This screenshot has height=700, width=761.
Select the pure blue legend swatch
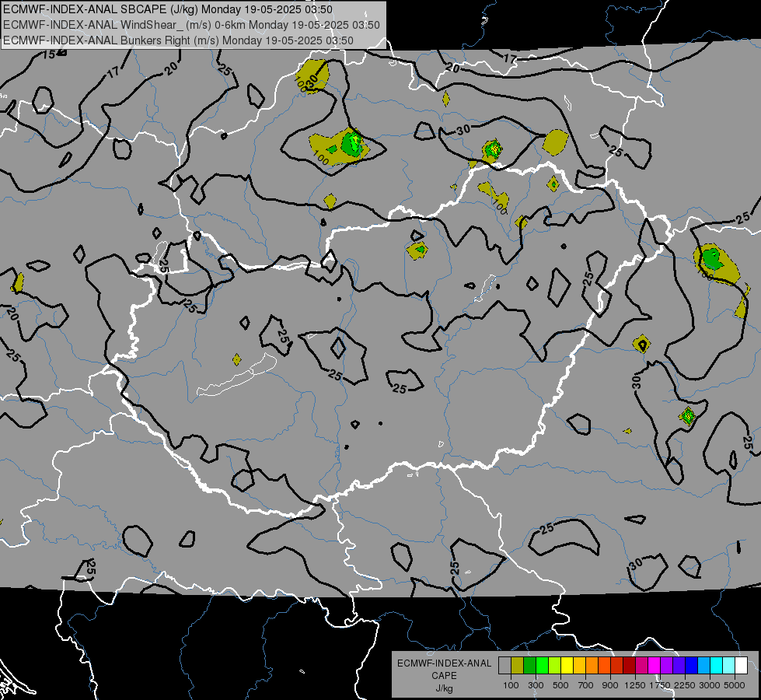[692, 666]
